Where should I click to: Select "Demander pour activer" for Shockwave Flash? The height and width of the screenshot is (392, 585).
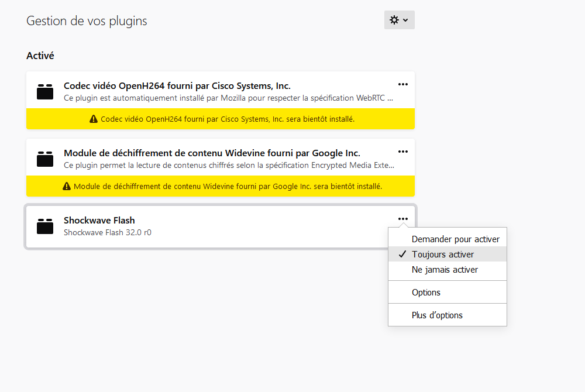[x=455, y=239]
